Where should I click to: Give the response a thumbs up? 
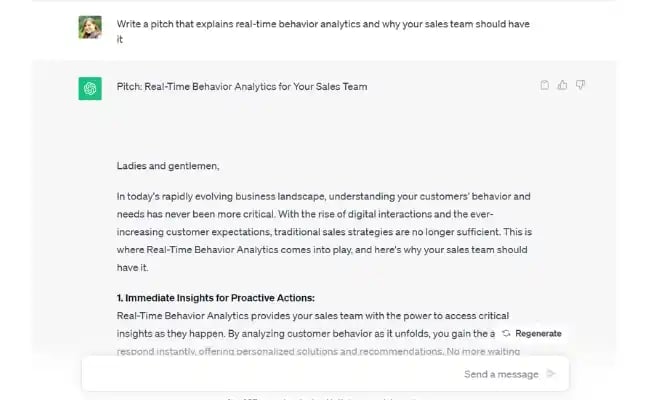[x=563, y=85]
